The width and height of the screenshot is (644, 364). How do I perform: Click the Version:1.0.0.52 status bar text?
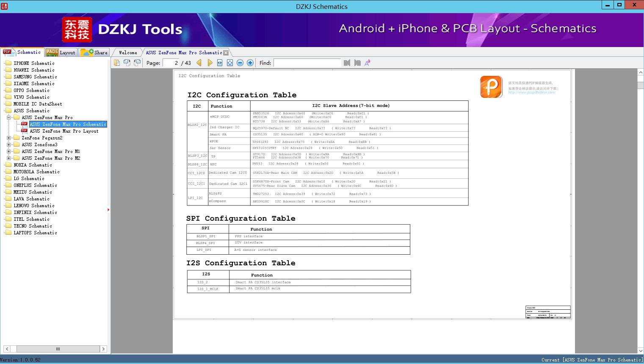(20, 360)
